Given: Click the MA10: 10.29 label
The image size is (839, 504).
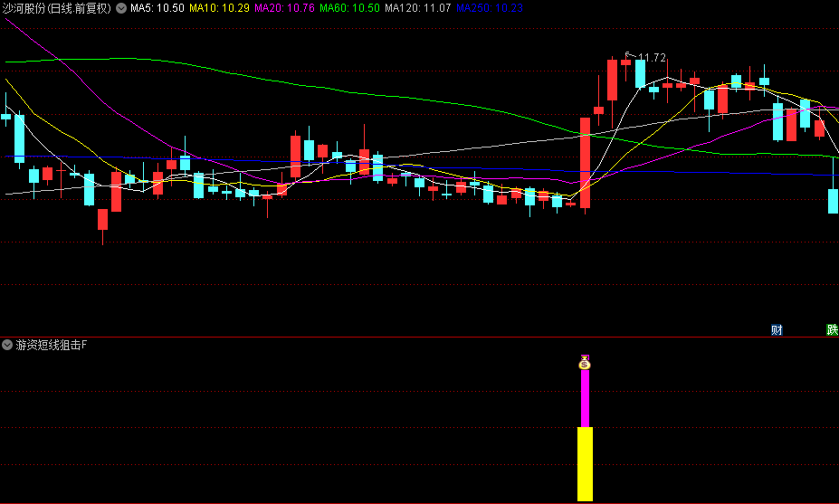Looking at the screenshot, I should click(x=219, y=8).
